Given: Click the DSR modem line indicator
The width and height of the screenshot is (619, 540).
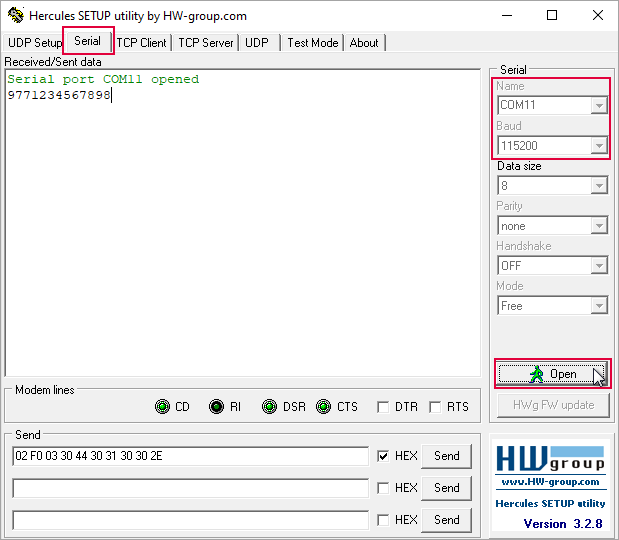Looking at the screenshot, I should point(269,407).
